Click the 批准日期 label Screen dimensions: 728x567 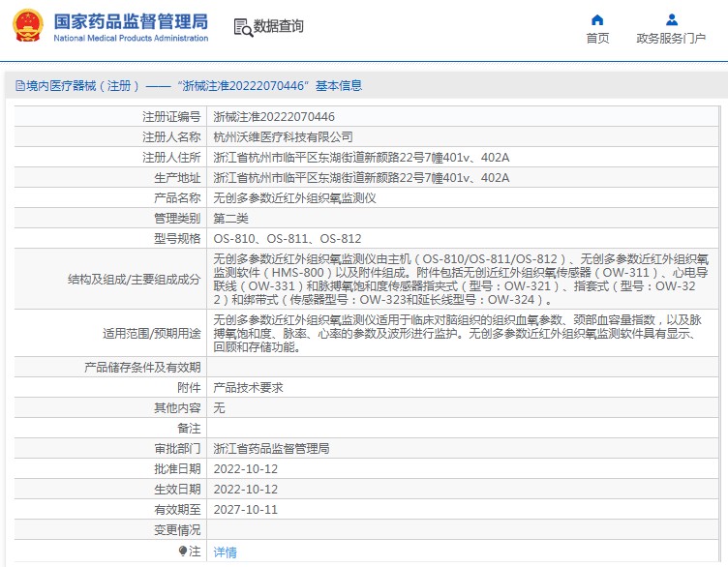point(177,469)
